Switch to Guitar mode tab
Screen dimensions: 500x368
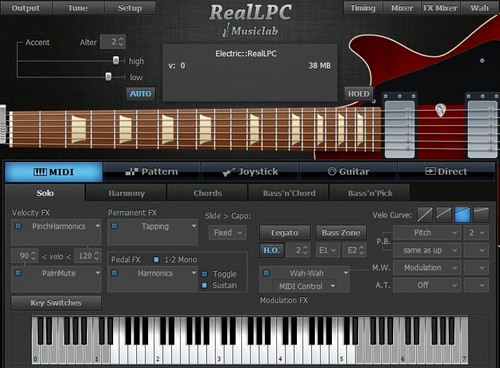click(x=348, y=172)
